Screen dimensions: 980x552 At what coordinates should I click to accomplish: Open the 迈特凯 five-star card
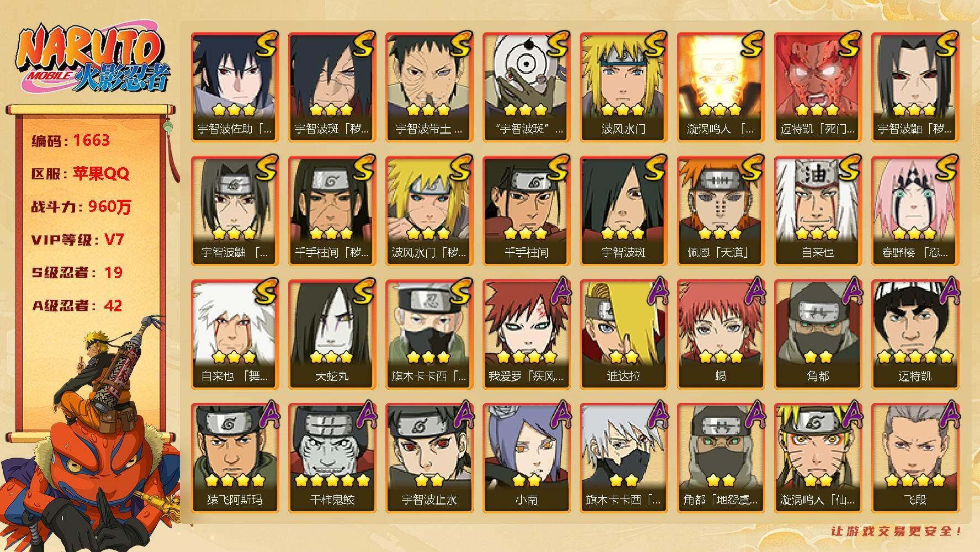coord(915,334)
